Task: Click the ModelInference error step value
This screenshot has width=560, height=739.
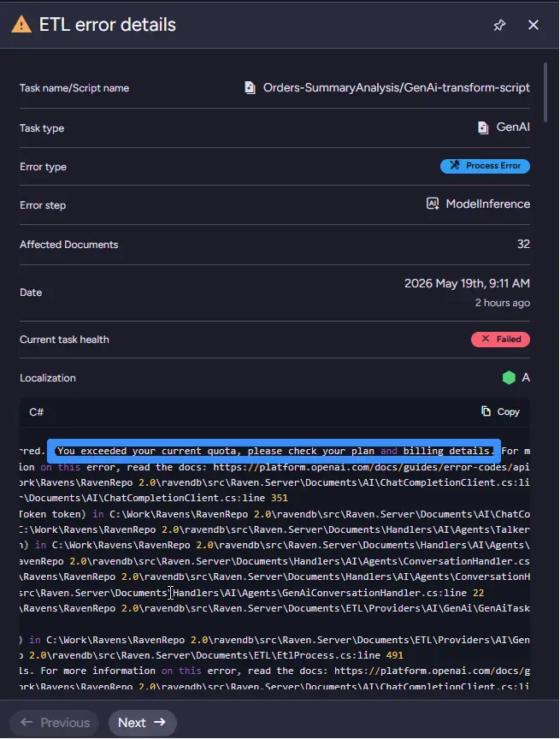Action: click(488, 204)
